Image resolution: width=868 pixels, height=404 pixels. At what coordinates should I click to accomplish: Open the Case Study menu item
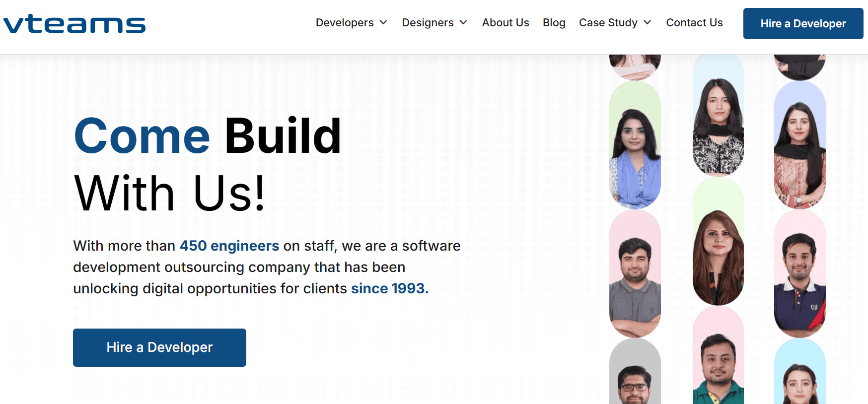tap(608, 23)
